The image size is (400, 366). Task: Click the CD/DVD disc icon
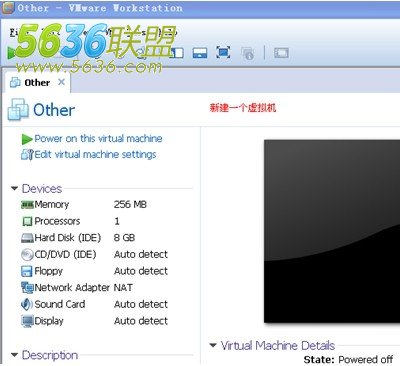[x=27, y=254]
